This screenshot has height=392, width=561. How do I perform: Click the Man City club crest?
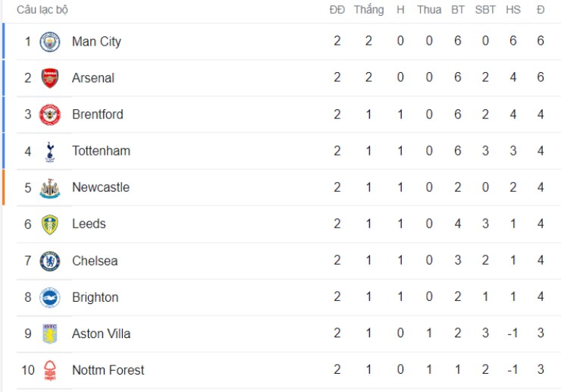pyautogui.click(x=50, y=42)
